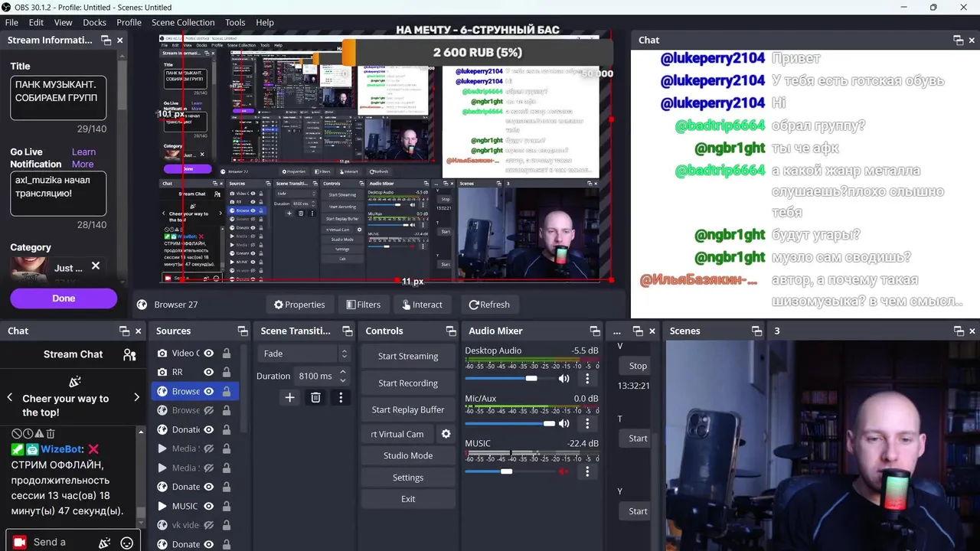This screenshot has width=980, height=551.
Task: Click lock icon on MUSIC source
Action: 227,506
